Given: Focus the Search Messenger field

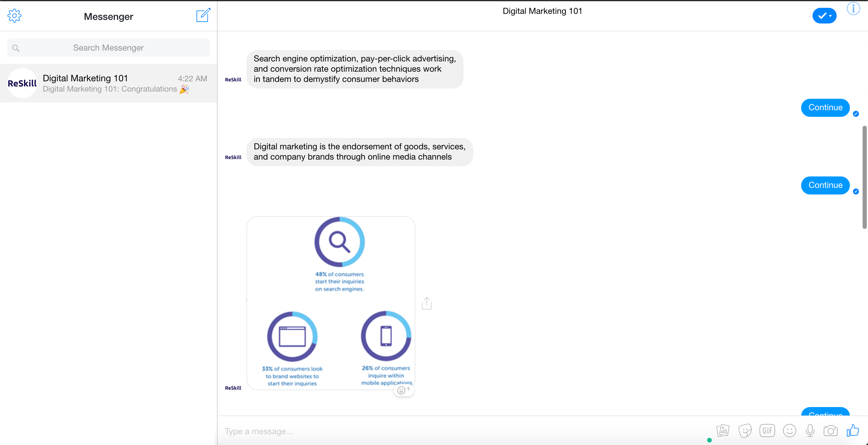Looking at the screenshot, I should tap(108, 48).
